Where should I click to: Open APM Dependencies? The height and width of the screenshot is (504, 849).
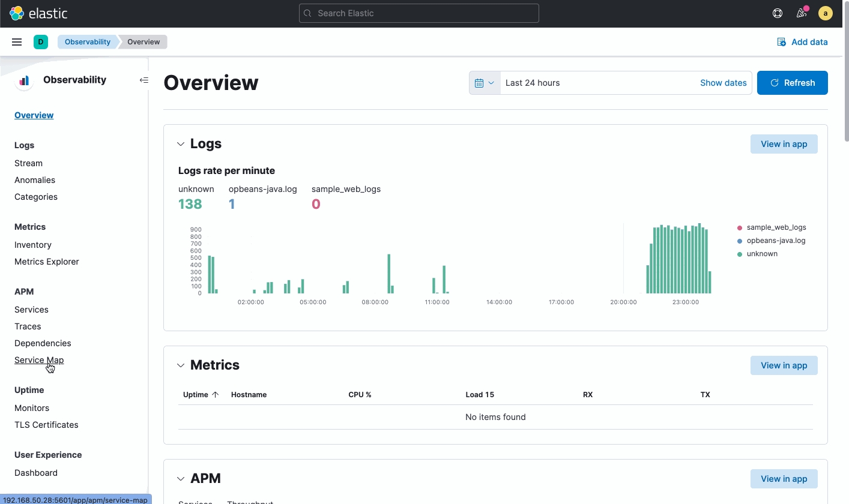tap(43, 343)
